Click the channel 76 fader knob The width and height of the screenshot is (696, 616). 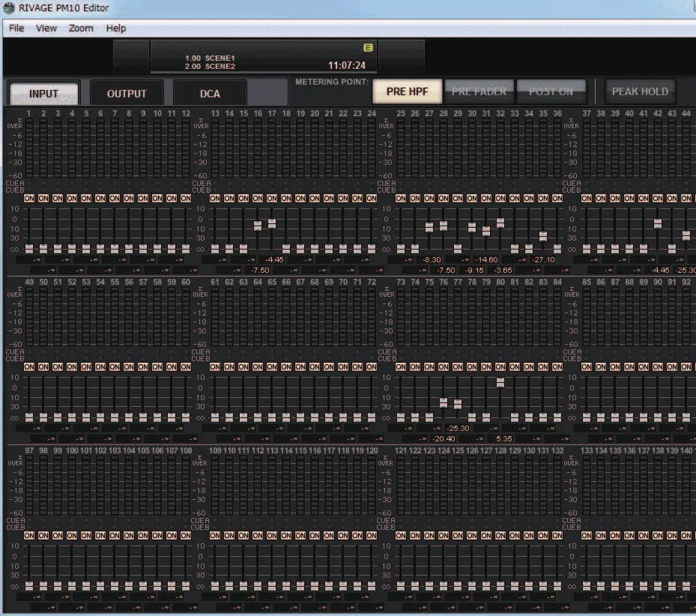tap(444, 403)
